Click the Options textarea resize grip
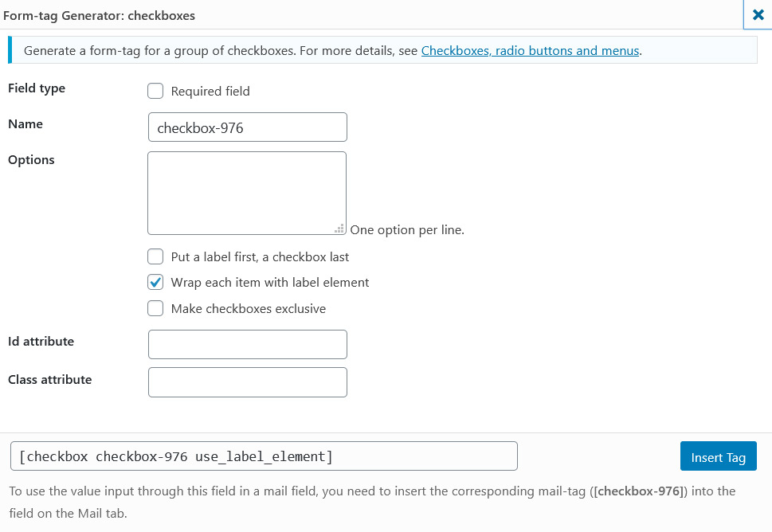 (339, 229)
